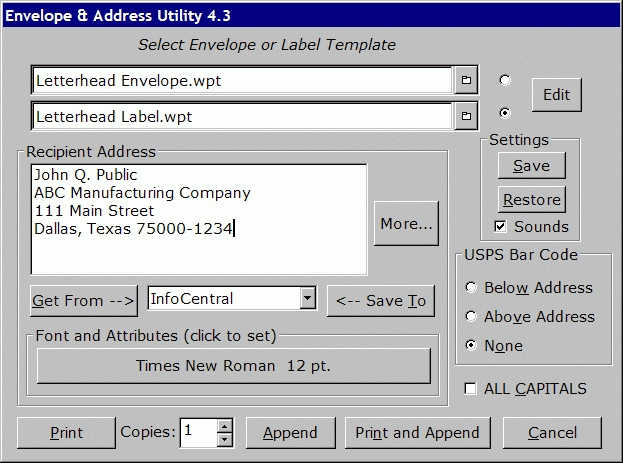Expand the InfoCentral source dropdown
The image size is (623, 463).
[308, 298]
